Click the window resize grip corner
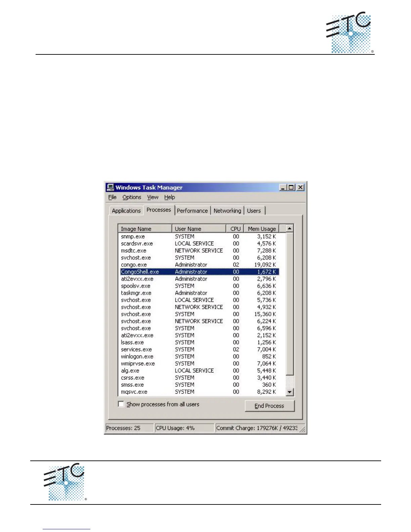The width and height of the screenshot is (411, 532). 302,430
